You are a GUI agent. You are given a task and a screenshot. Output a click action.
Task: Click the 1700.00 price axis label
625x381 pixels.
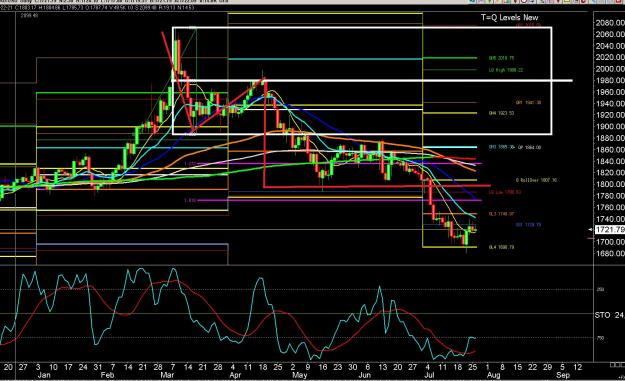coord(610,242)
